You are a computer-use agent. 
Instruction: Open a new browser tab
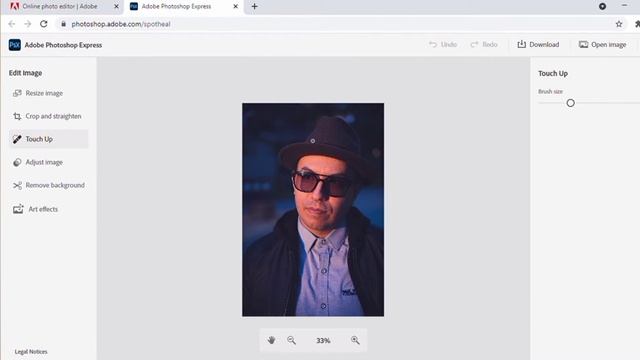tap(254, 7)
